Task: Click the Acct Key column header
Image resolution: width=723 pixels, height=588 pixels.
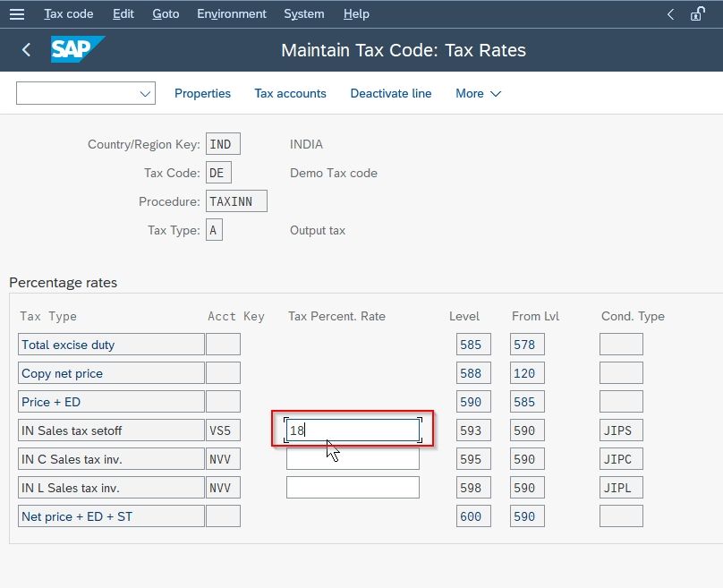Action: click(x=236, y=316)
